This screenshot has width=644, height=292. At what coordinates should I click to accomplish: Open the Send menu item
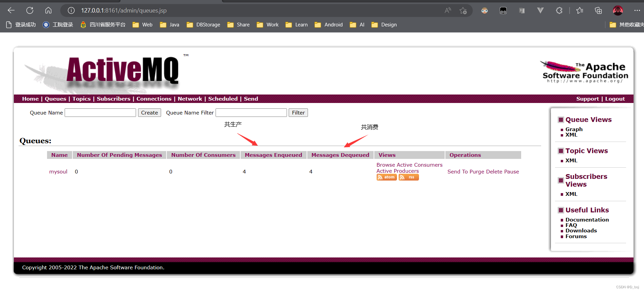point(251,99)
